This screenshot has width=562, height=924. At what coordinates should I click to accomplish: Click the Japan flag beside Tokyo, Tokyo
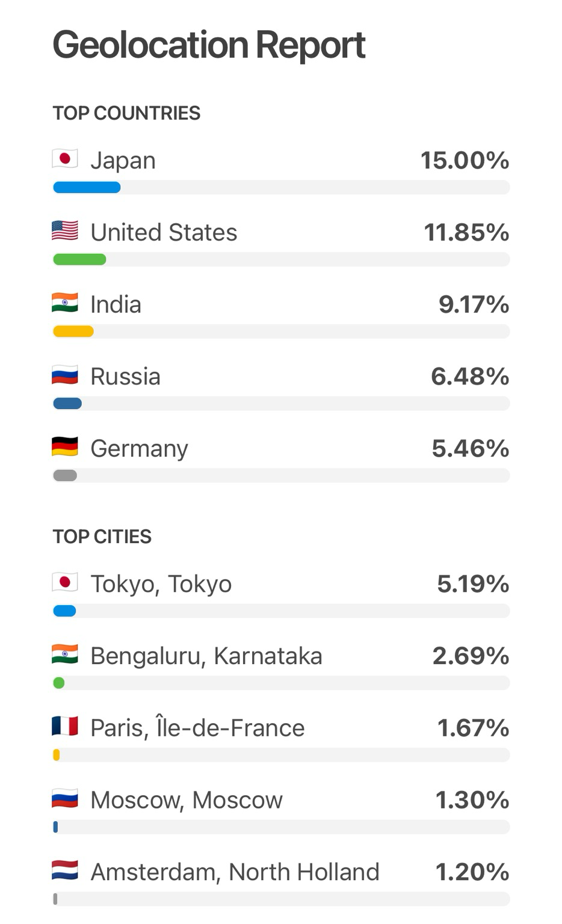click(x=65, y=583)
